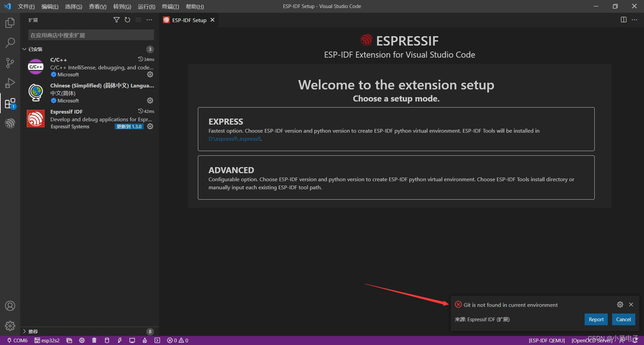Open the 转到(G) menu

122,6
